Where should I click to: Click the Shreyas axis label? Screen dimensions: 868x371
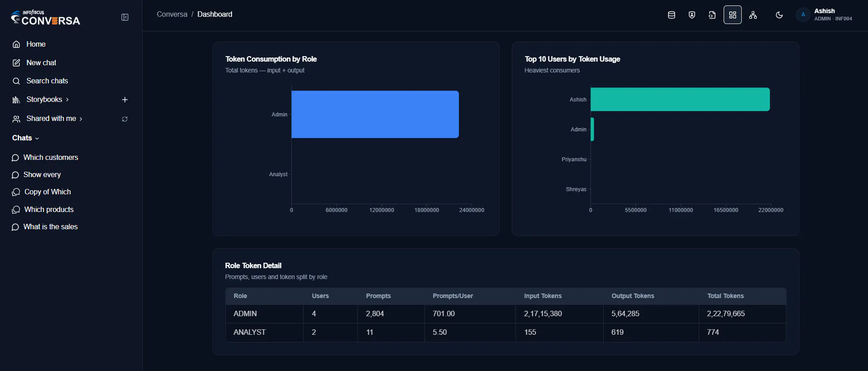[576, 189]
